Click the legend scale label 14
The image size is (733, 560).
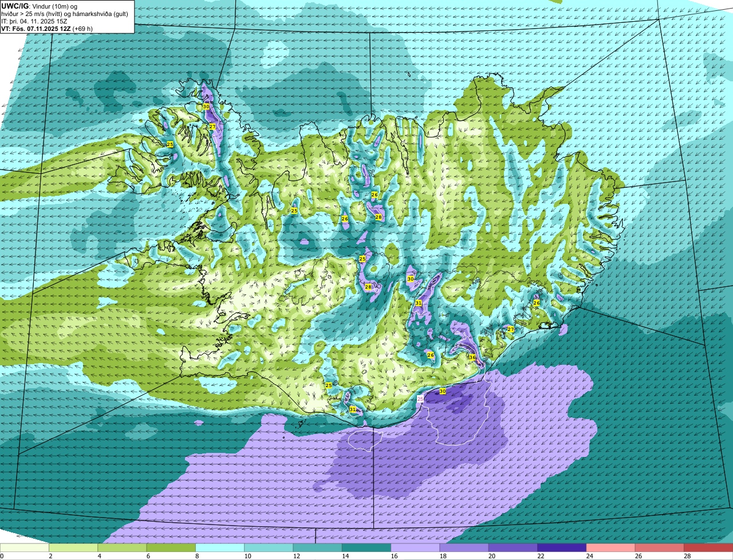point(344,556)
